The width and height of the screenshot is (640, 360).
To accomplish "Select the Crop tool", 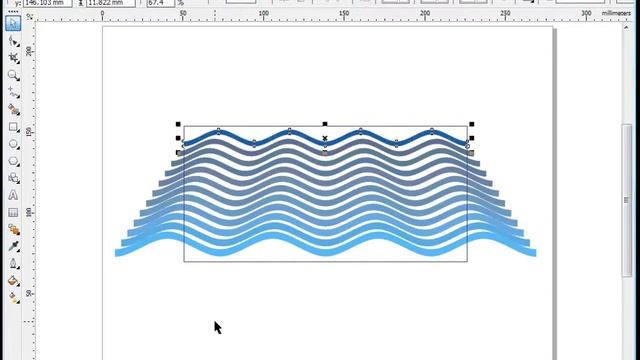I will (x=13, y=58).
